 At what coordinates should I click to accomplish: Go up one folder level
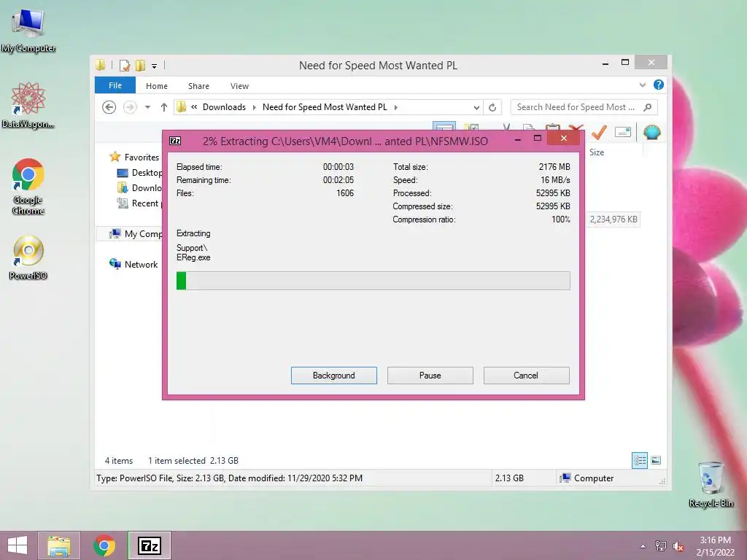164,107
